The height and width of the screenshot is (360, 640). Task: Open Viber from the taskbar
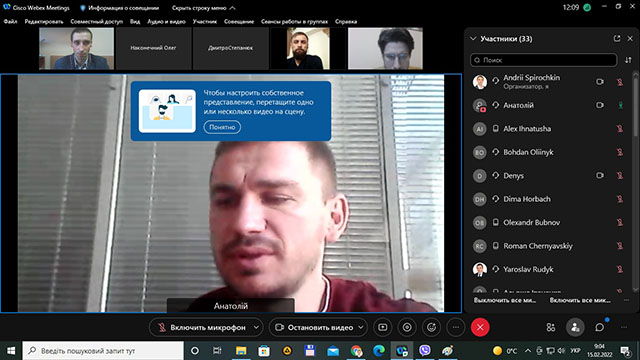pyautogui.click(x=425, y=350)
